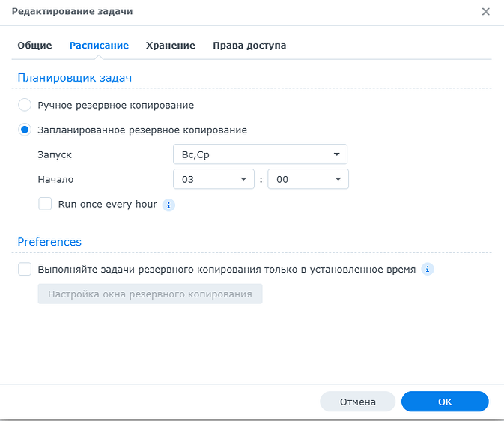Tick the Выполняйте задачи резервного копирования checkbox
The image size is (504, 421).
25,269
